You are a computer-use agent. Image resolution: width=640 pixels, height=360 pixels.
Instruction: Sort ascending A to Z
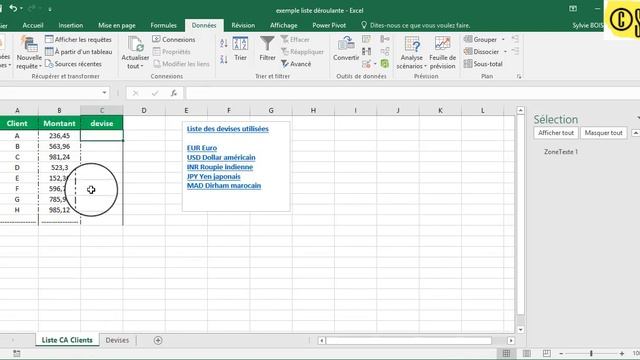tap(224, 43)
